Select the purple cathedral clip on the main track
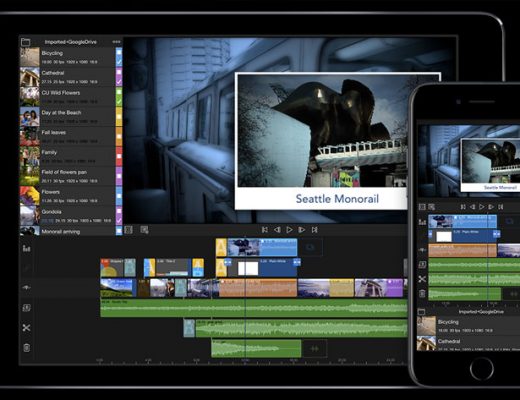This screenshot has width=520, height=400. [379, 288]
